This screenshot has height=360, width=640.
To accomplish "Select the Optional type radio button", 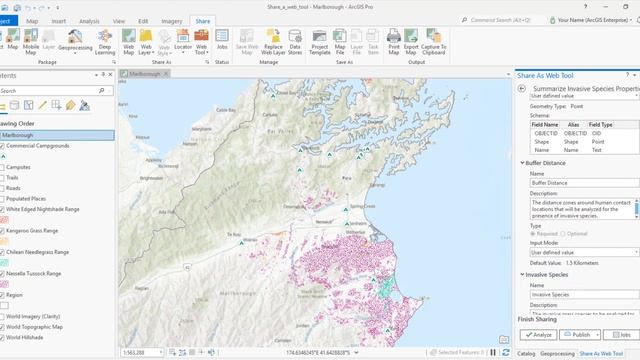I will 563,234.
